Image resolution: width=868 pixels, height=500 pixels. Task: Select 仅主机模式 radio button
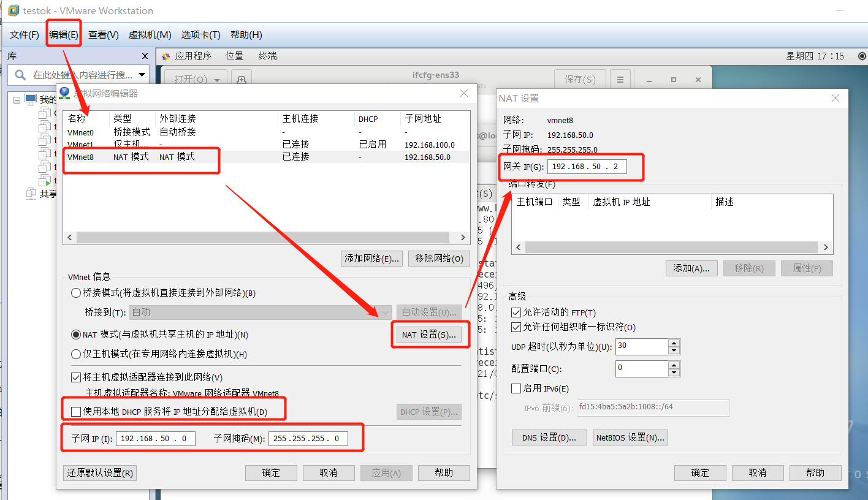(x=76, y=354)
